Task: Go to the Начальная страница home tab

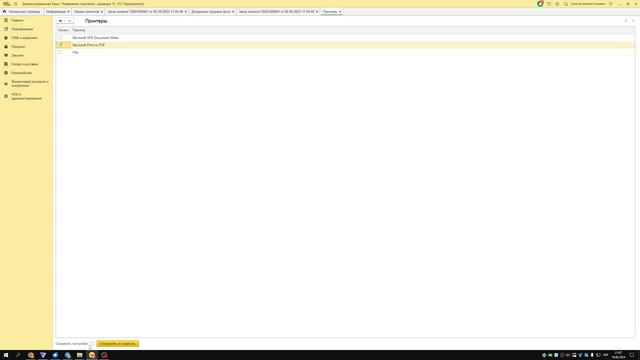Action: (x=21, y=12)
